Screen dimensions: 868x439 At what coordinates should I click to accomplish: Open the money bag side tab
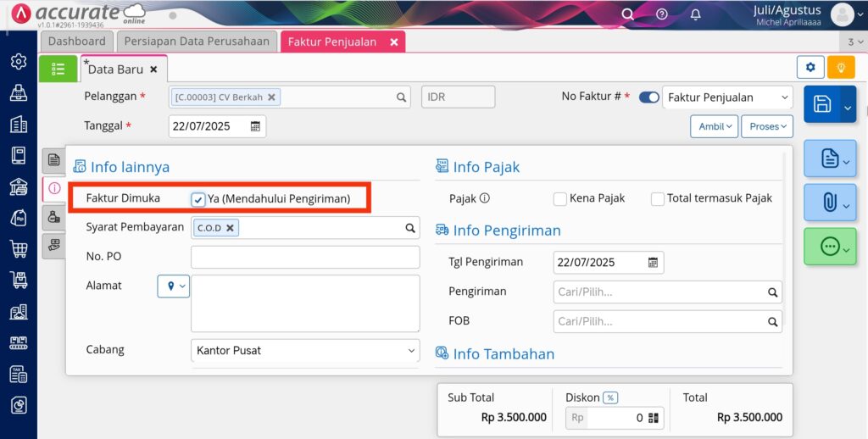(x=53, y=217)
